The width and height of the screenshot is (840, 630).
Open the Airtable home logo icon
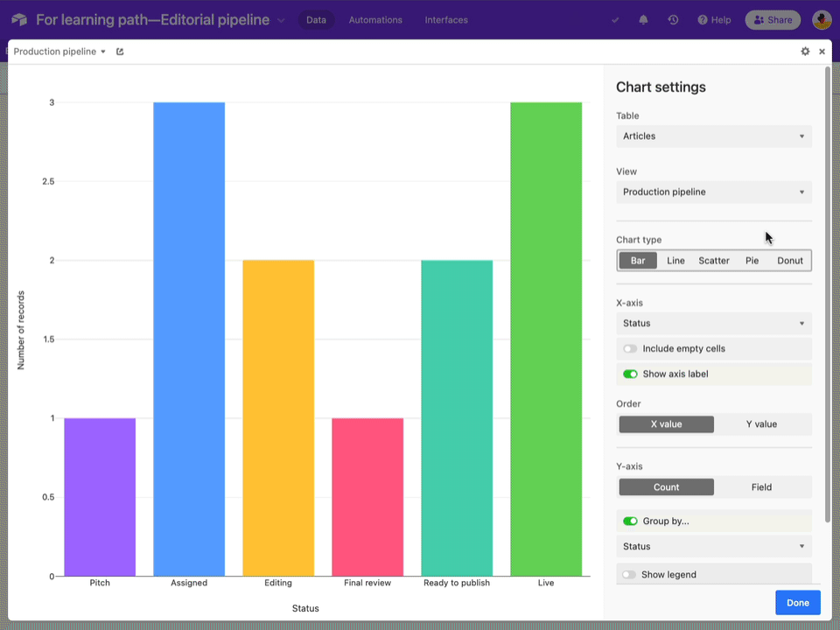tap(17, 19)
